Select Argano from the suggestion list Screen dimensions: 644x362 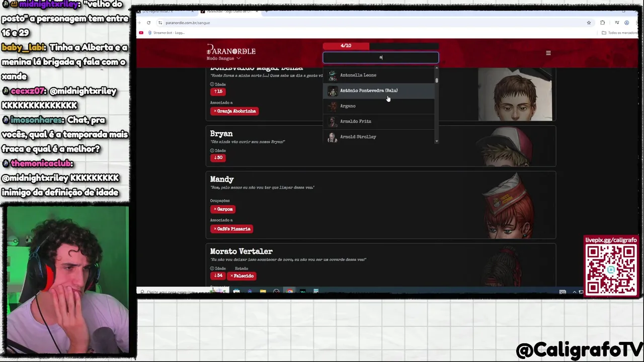[x=379, y=106]
